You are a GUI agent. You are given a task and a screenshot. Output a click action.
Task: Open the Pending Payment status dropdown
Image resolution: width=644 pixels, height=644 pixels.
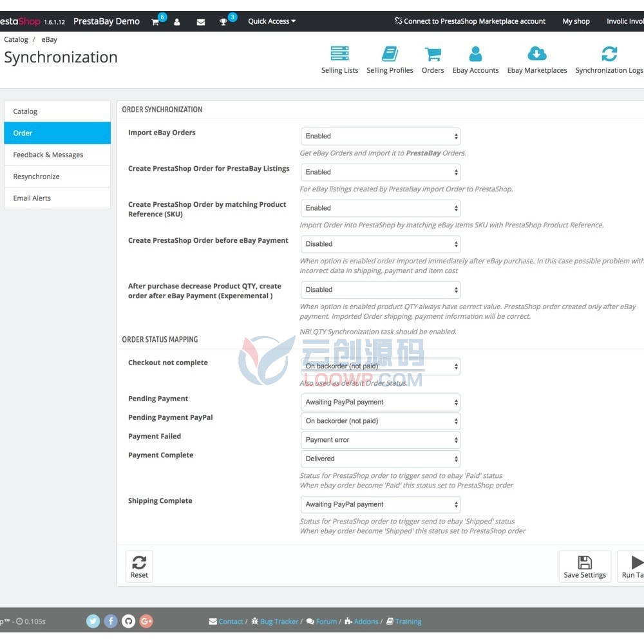[x=381, y=402]
